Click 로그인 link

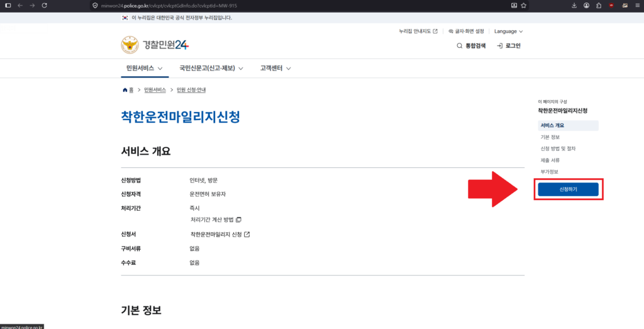pyautogui.click(x=508, y=46)
